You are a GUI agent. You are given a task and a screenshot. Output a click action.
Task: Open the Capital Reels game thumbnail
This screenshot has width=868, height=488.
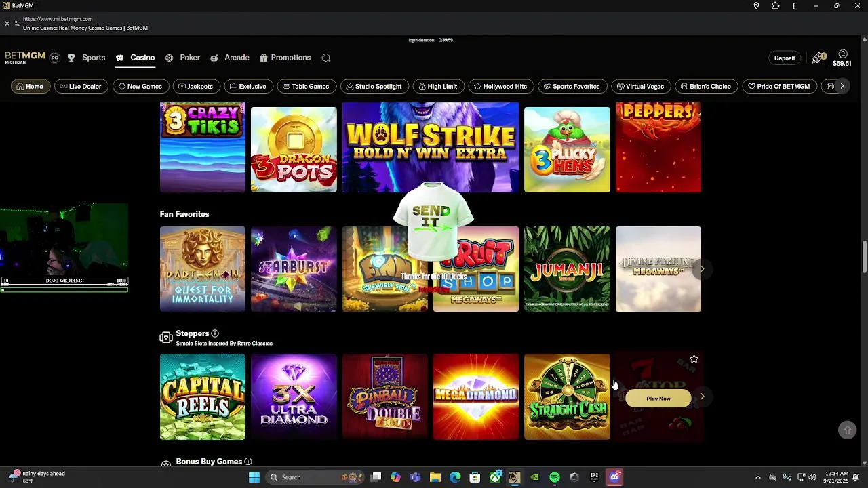[203, 396]
